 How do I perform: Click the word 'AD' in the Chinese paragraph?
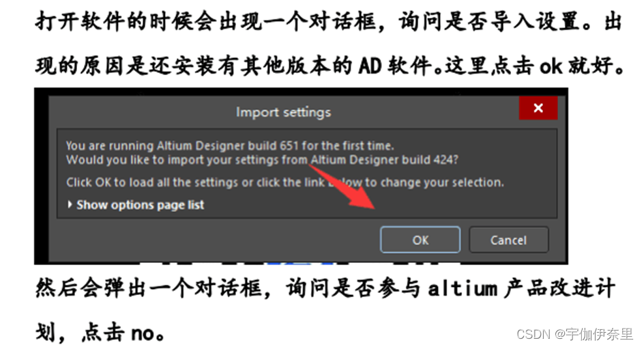click(370, 66)
